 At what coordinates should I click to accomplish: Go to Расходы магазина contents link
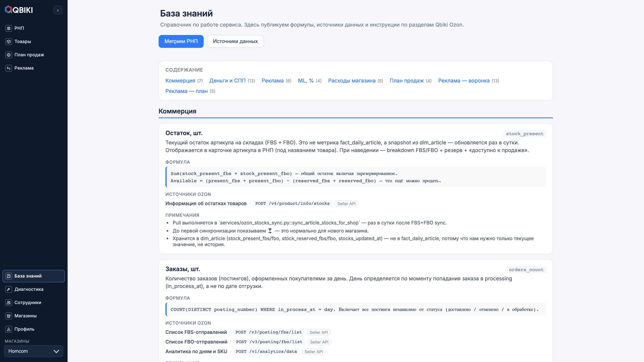(x=352, y=80)
